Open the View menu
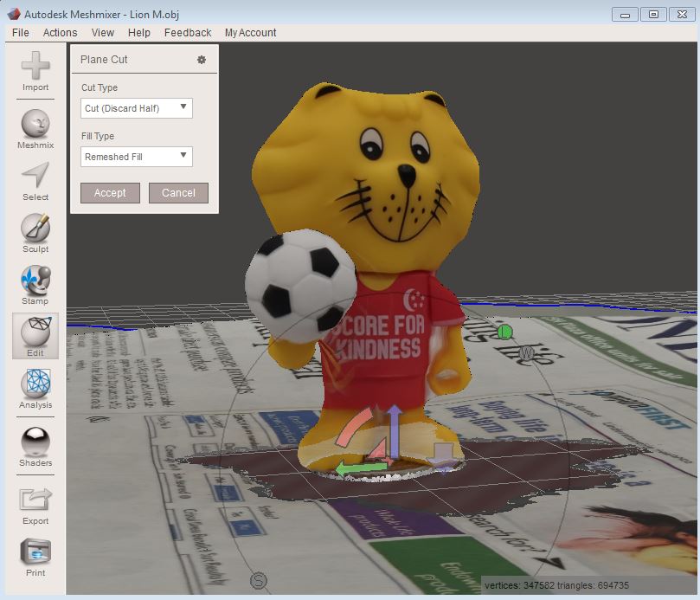This screenshot has height=600, width=700. (x=103, y=33)
